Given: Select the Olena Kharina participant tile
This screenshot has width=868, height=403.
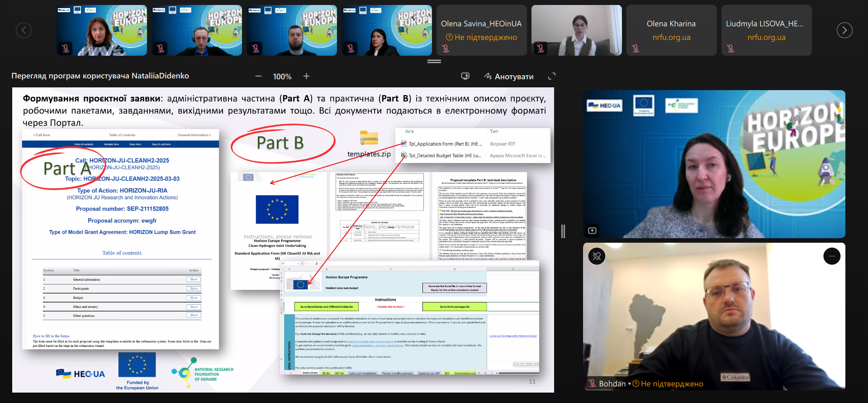Looking at the screenshot, I should [x=671, y=24].
